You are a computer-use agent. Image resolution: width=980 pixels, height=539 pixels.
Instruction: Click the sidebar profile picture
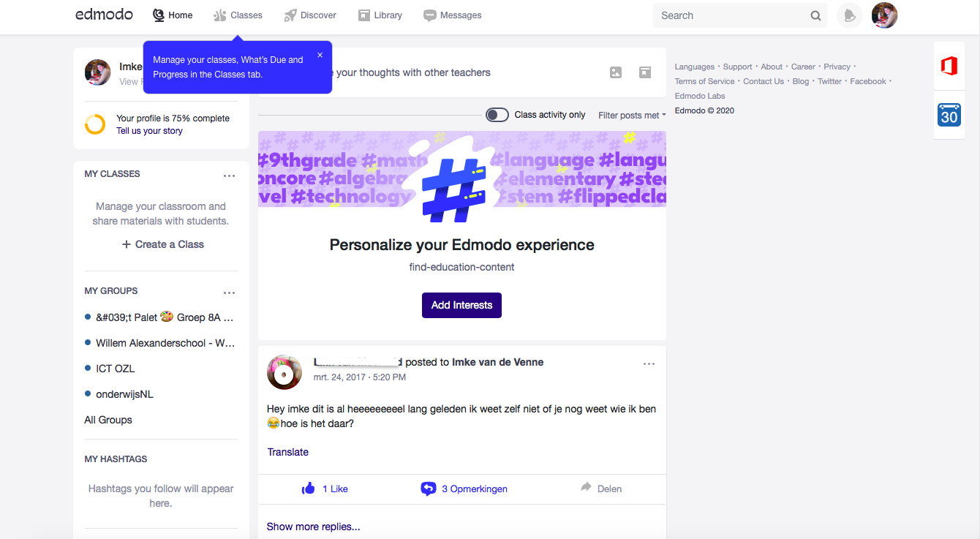click(98, 72)
